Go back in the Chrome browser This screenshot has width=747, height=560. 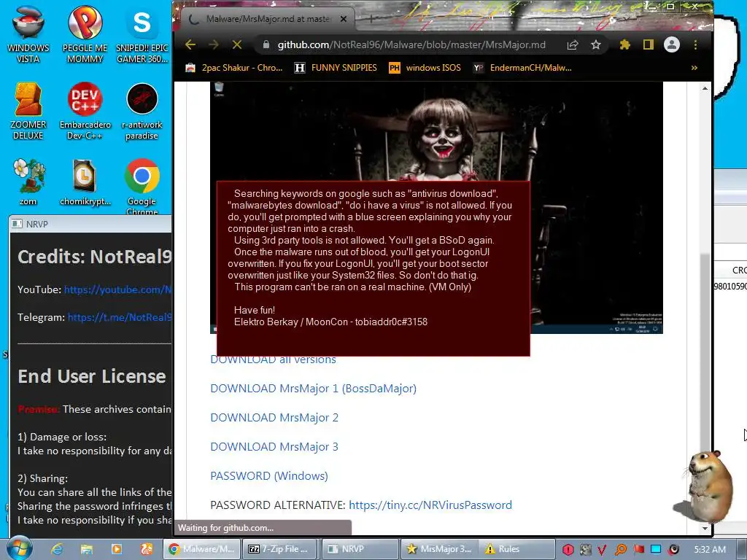click(190, 44)
